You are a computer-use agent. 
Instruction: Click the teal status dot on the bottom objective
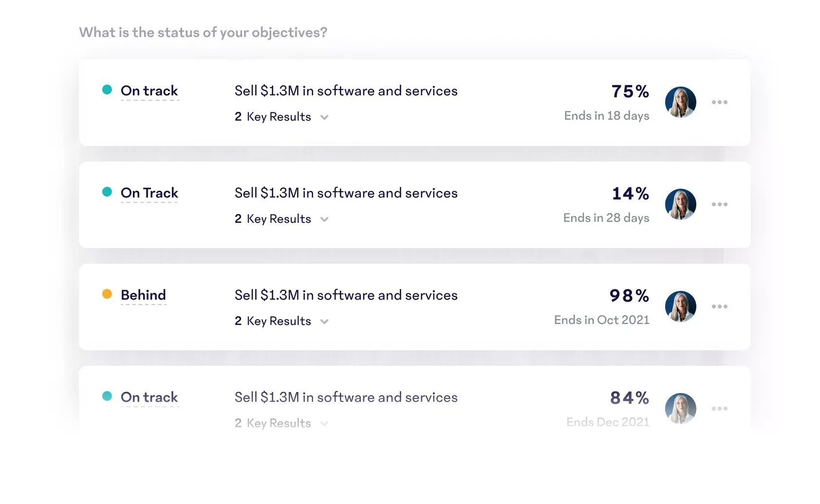click(x=107, y=396)
